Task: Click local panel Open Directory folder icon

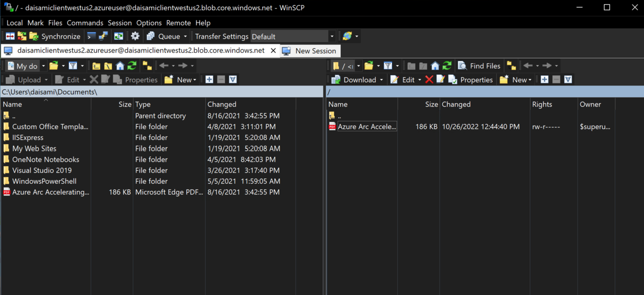Action: point(54,66)
